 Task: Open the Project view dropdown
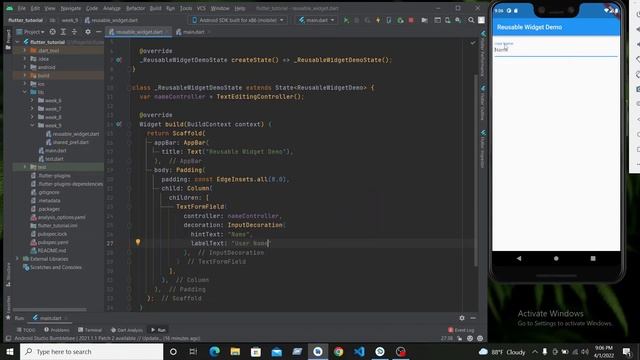click(x=31, y=31)
